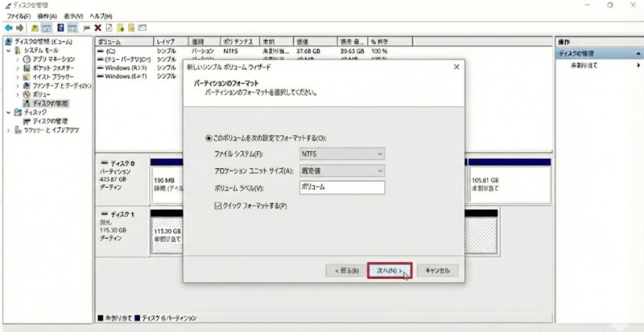Open the 未割り当て submenu arrow in actions pane
Image resolution: width=644 pixels, height=332 pixels.
pos(638,66)
